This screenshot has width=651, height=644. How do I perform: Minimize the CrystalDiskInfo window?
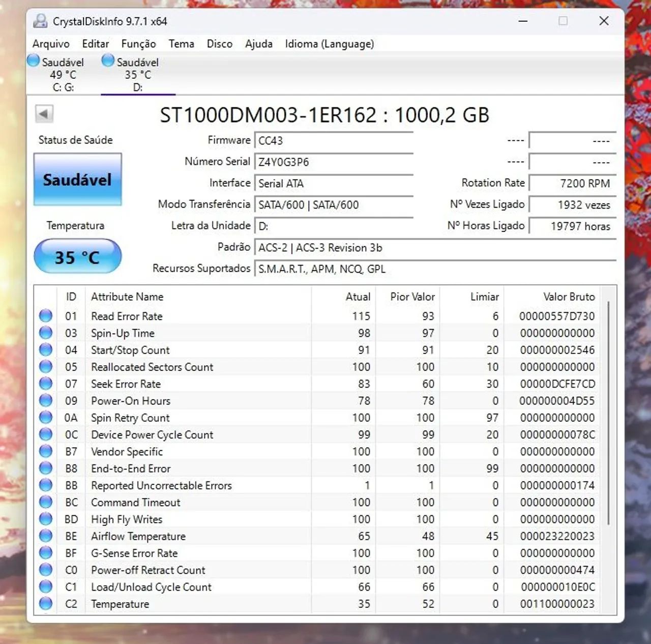[523, 21]
